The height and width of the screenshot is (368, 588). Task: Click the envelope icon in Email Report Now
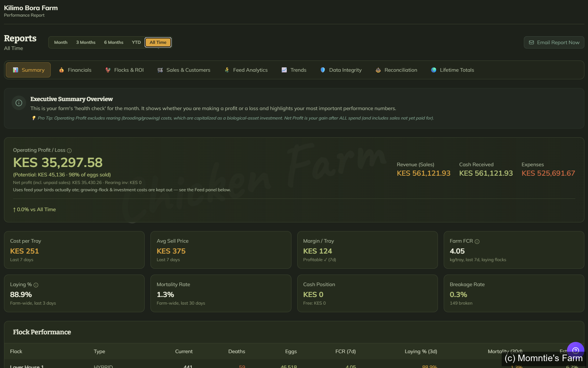(x=531, y=42)
